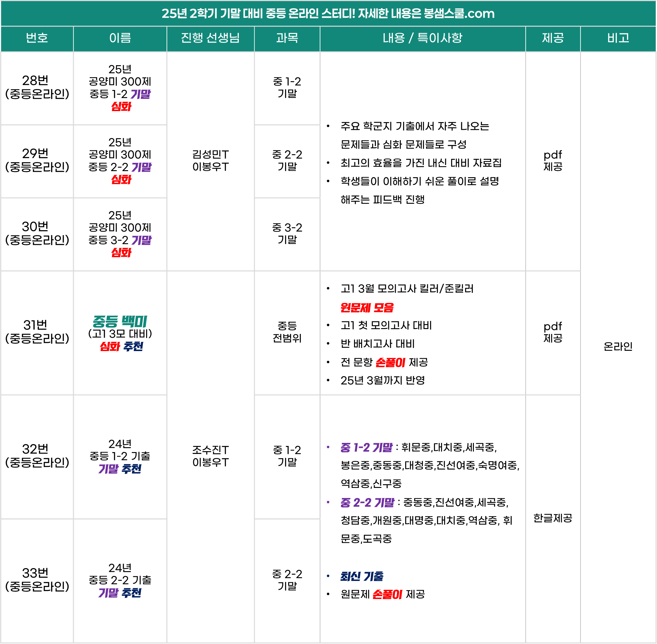Click the 중등 백미 title
This screenshot has height=644, width=657.
(120, 321)
